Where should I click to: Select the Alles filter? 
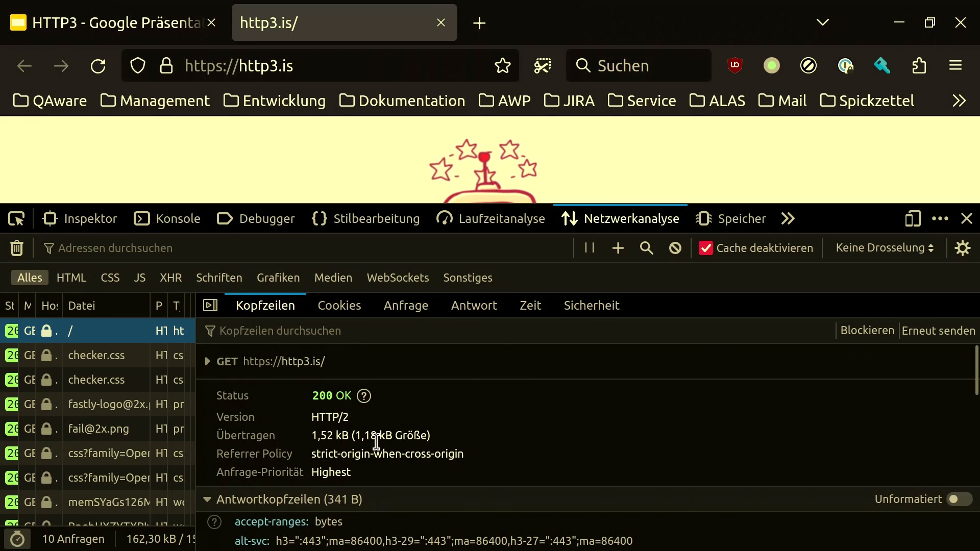[30, 278]
